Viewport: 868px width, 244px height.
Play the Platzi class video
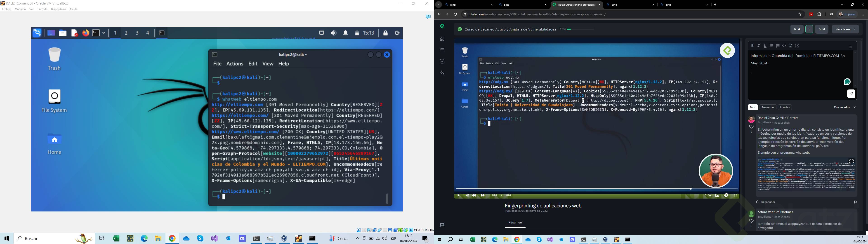[x=458, y=195]
